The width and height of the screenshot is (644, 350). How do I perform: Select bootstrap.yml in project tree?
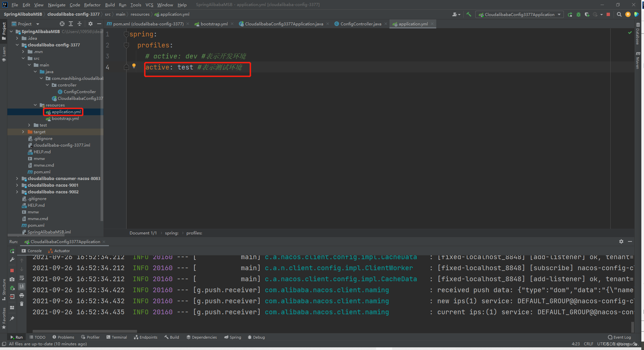pos(65,118)
